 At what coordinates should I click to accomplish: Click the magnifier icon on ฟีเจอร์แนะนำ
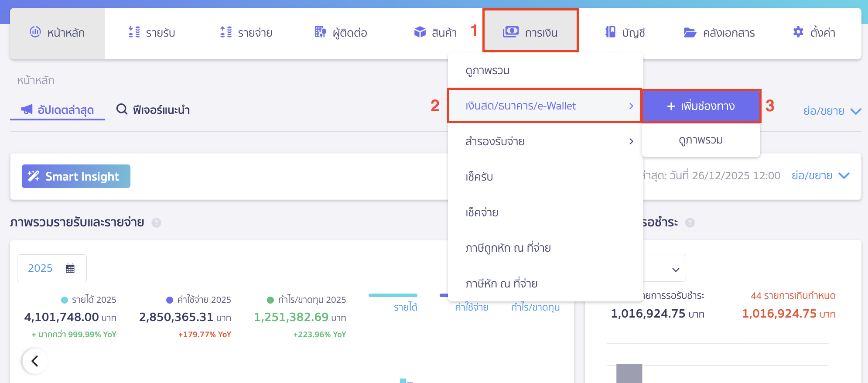(122, 109)
